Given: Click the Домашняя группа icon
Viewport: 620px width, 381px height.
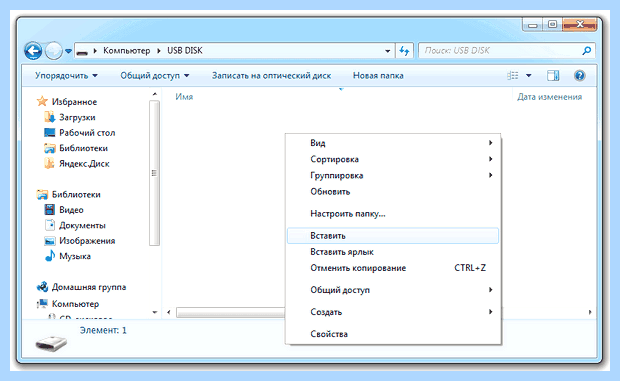Looking at the screenshot, I should [x=42, y=287].
